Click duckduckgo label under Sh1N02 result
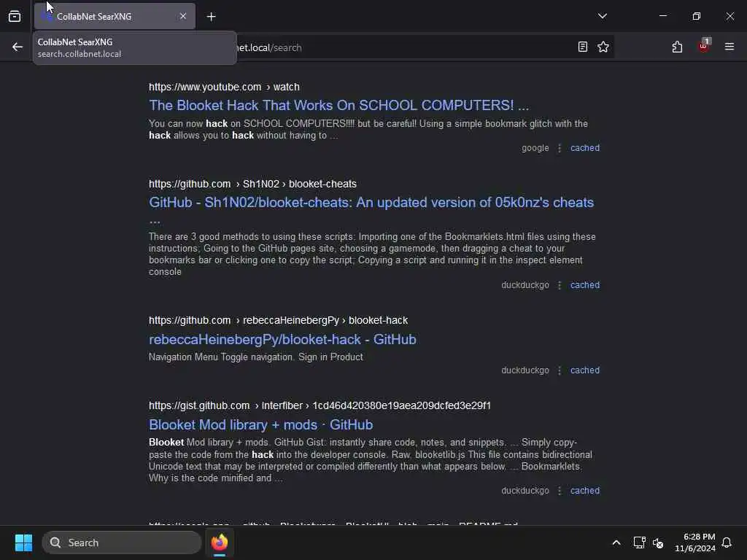The height and width of the screenshot is (560, 747). [525, 285]
